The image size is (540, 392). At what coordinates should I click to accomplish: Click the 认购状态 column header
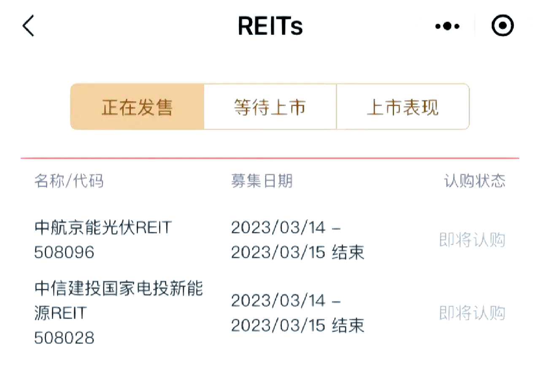click(x=474, y=181)
